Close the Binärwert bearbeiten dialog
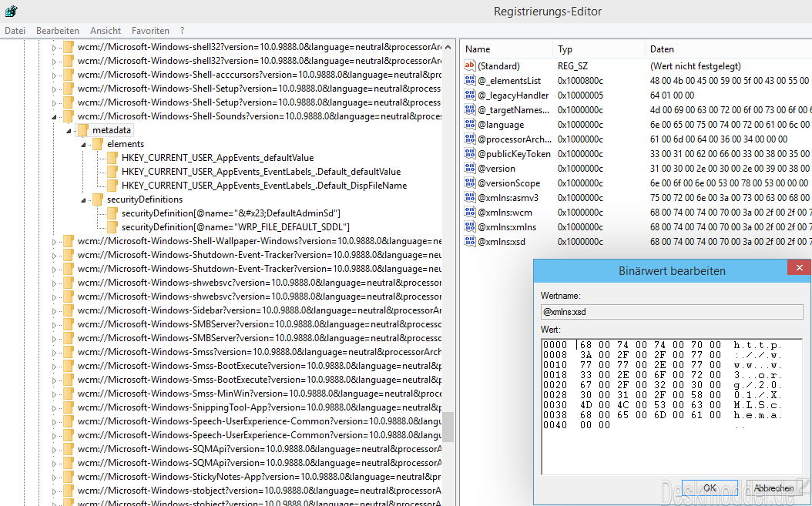Viewport: 812px width, 506px height. 800,268
